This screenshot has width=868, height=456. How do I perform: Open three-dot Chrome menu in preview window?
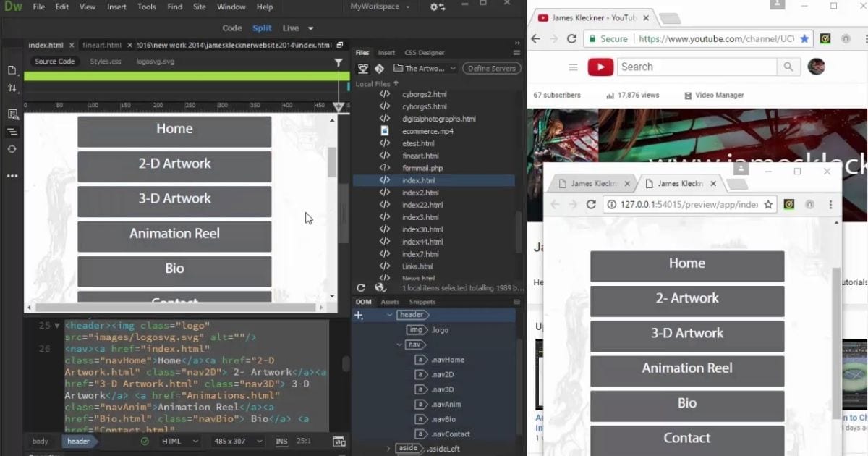tap(830, 205)
